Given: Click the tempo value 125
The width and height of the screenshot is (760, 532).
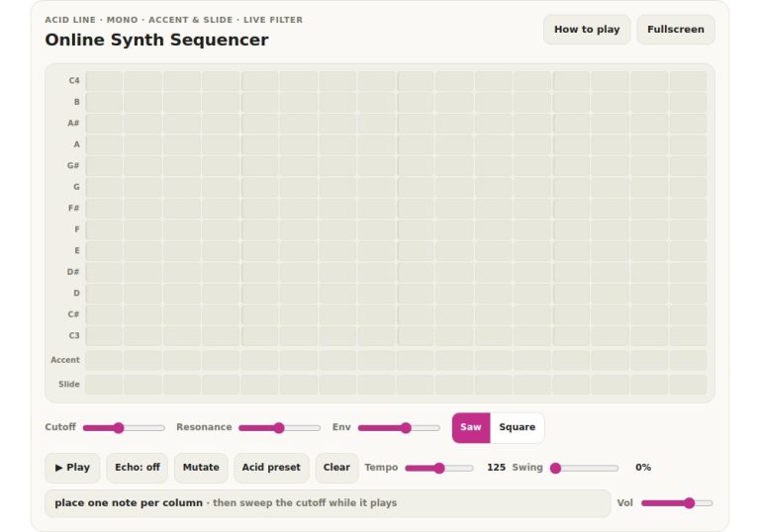Looking at the screenshot, I should [x=496, y=468].
